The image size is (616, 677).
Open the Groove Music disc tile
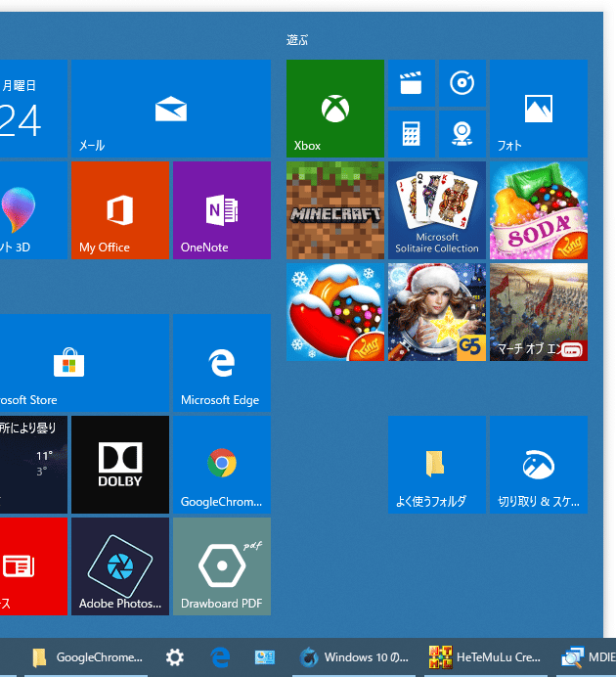(x=462, y=83)
